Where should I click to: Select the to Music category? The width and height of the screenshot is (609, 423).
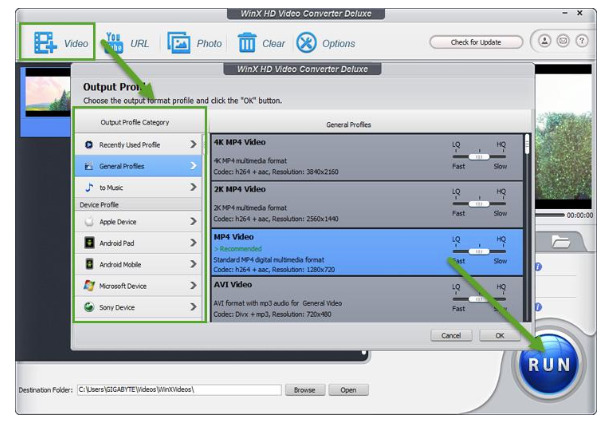pos(138,187)
